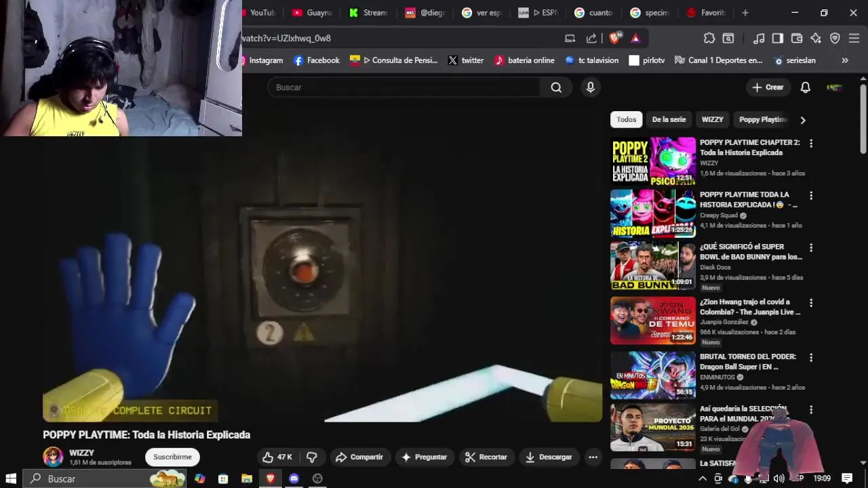Open YouTube notifications bell

(x=806, y=87)
